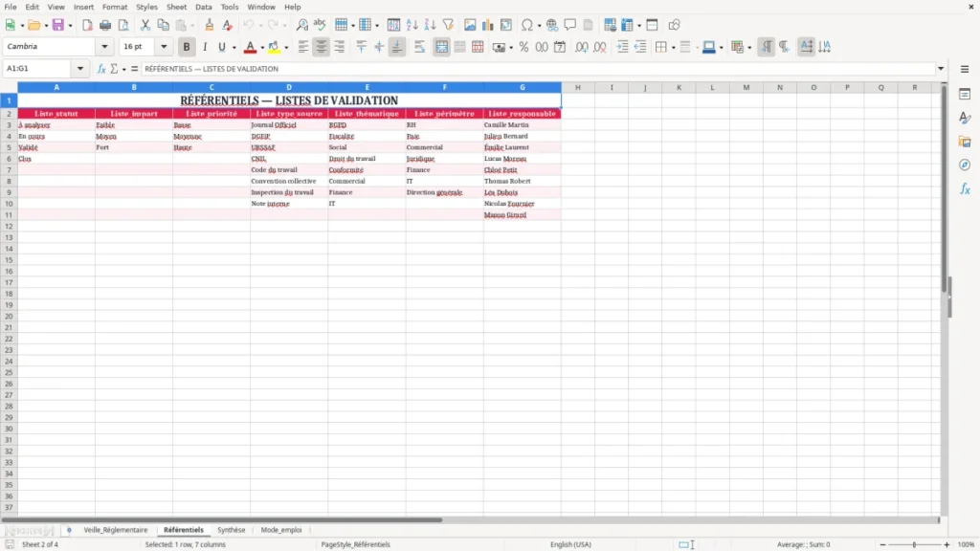
Task: Open the Data menu
Action: [203, 7]
